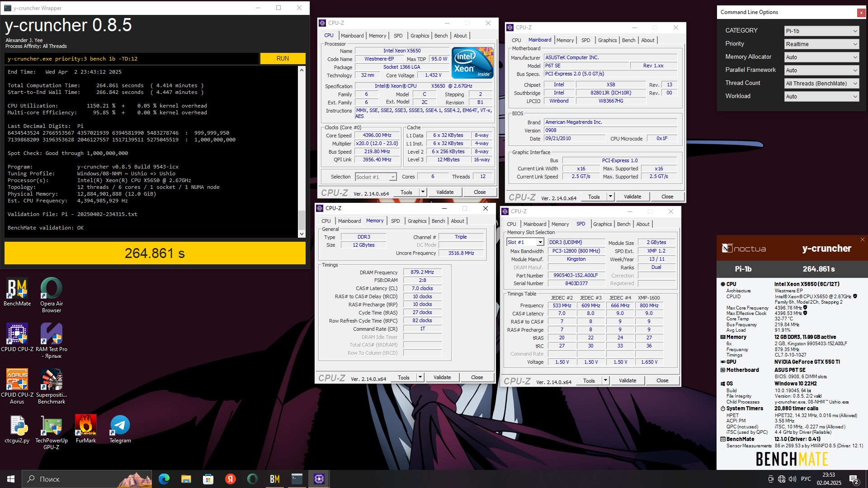The width and height of the screenshot is (868, 488).
Task: Click the y-cruncher output scrollbar up arrow
Action: point(302,70)
